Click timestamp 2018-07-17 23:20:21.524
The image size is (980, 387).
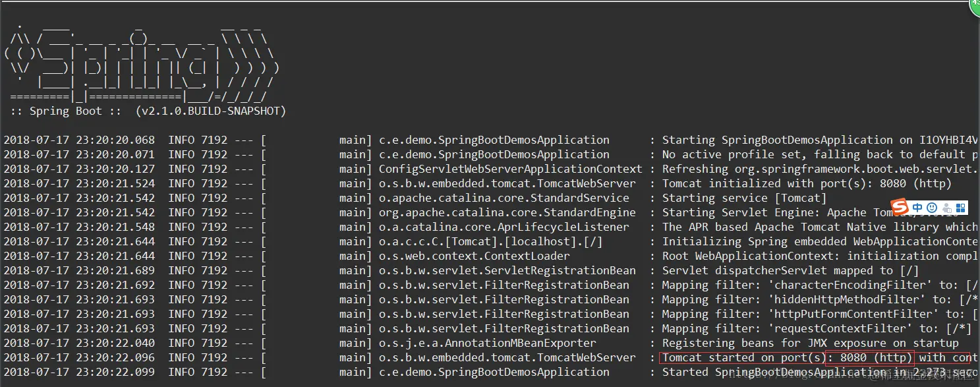[x=79, y=183]
